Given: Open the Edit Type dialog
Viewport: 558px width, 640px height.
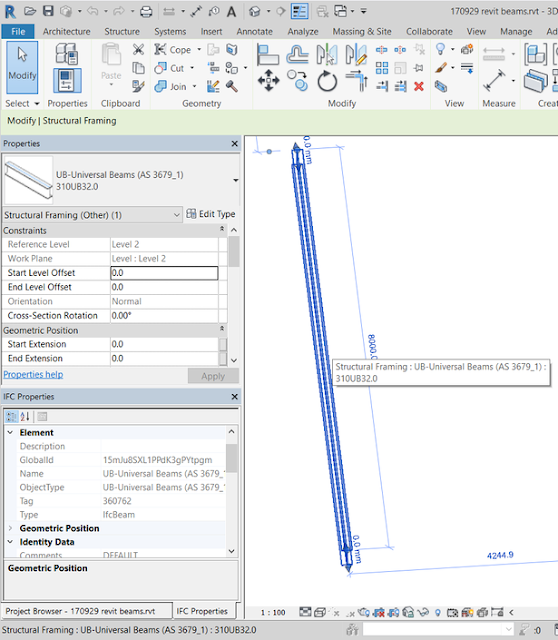Looking at the screenshot, I should point(211,214).
